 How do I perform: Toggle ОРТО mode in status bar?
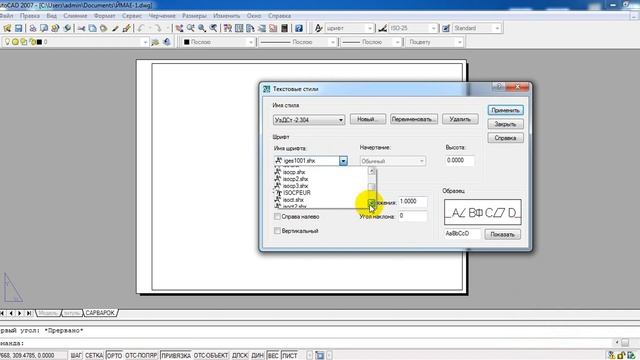[x=114, y=356]
